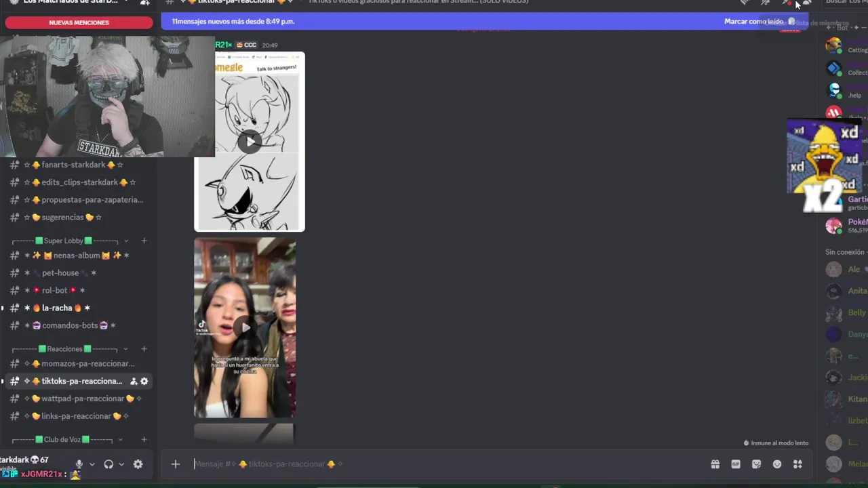Viewport: 868px width, 488px height.
Task: Open microphone input options dropdown
Action: (92, 464)
